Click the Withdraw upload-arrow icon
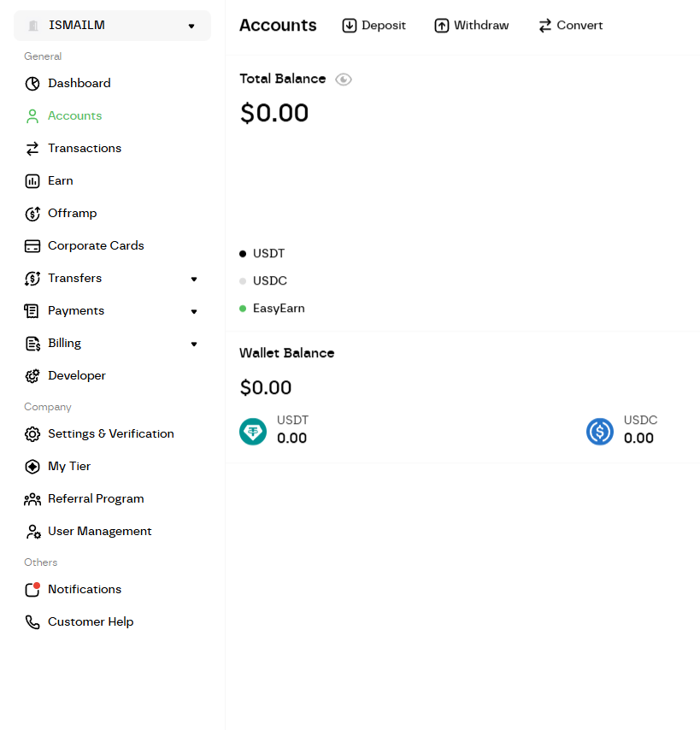Screen dimensions: 700x730 coord(441,26)
